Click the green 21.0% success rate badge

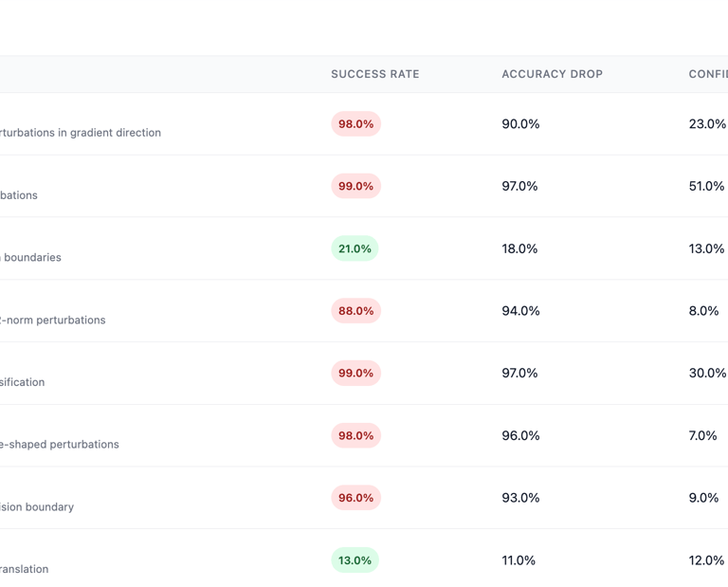(355, 248)
